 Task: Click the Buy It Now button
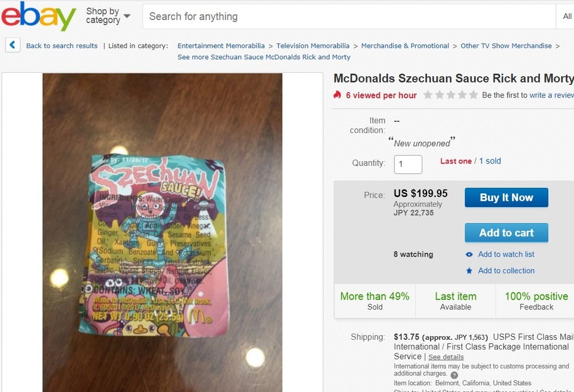coord(506,197)
